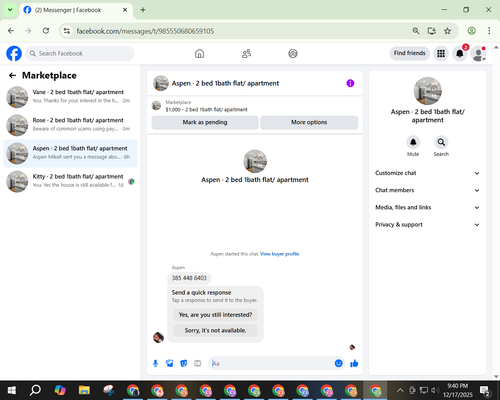This screenshot has width=500, height=400.
Task: Click the Home icon in top navigation
Action: [x=199, y=53]
